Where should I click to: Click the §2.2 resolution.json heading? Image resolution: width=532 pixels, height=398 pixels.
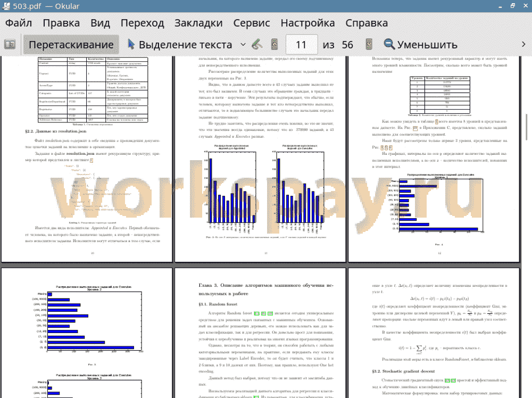tap(56, 131)
